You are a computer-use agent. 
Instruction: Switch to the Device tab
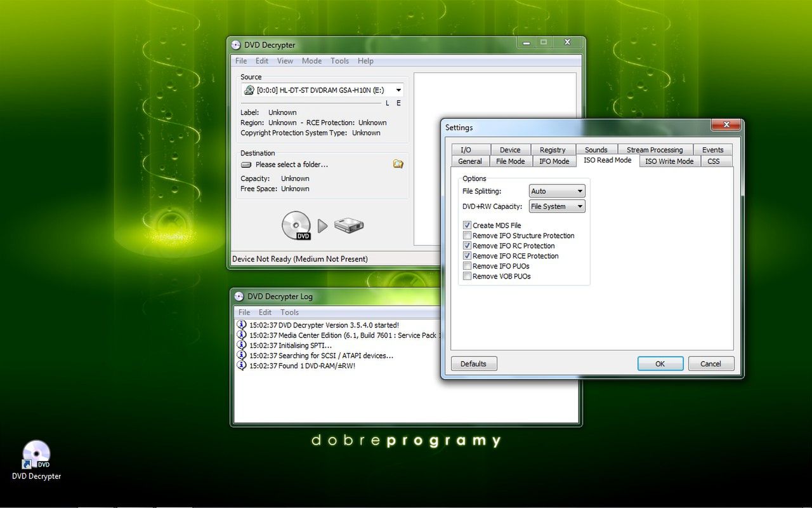click(510, 150)
